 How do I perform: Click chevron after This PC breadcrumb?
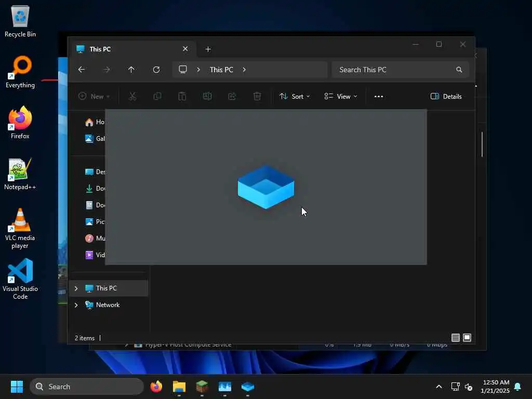244,70
